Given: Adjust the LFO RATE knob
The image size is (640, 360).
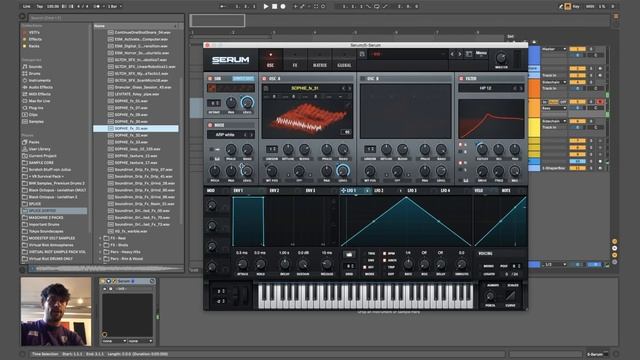Looking at the screenshot, I should pyautogui.click(x=408, y=264).
